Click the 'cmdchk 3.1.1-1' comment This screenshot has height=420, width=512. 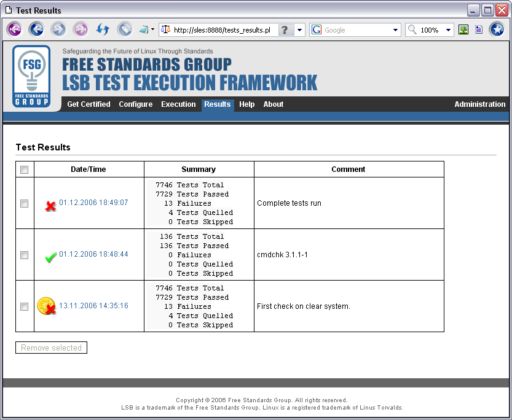pyautogui.click(x=282, y=255)
